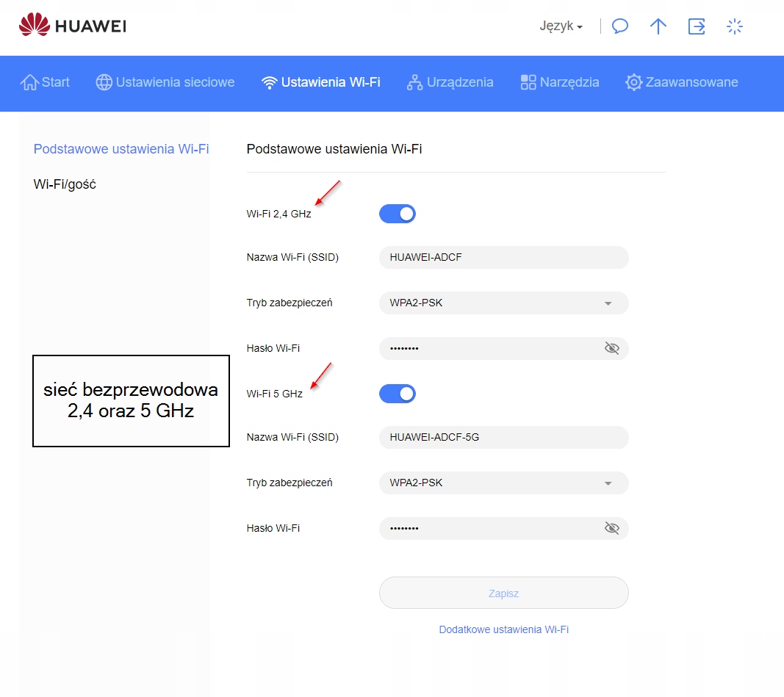Open Narzędzia tools tab
The height and width of the screenshot is (697, 784).
click(x=560, y=82)
